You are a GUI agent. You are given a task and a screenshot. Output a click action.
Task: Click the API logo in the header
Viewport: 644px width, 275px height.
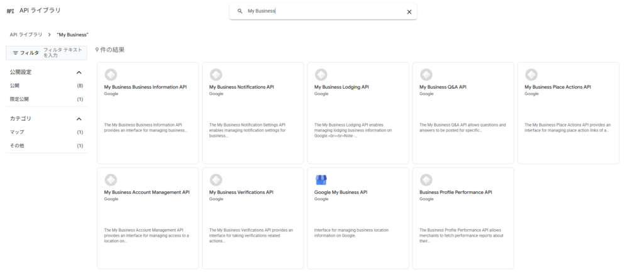click(10, 11)
